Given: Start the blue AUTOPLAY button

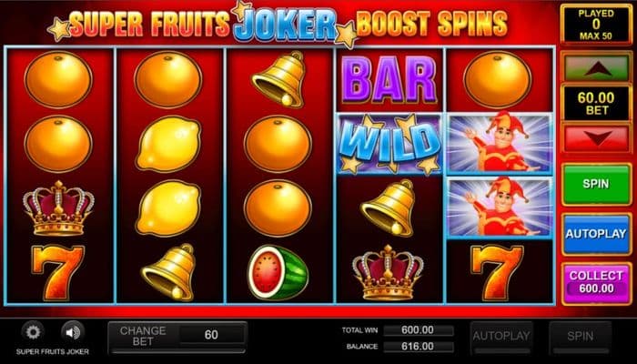Looking at the screenshot, I should 596,234.
